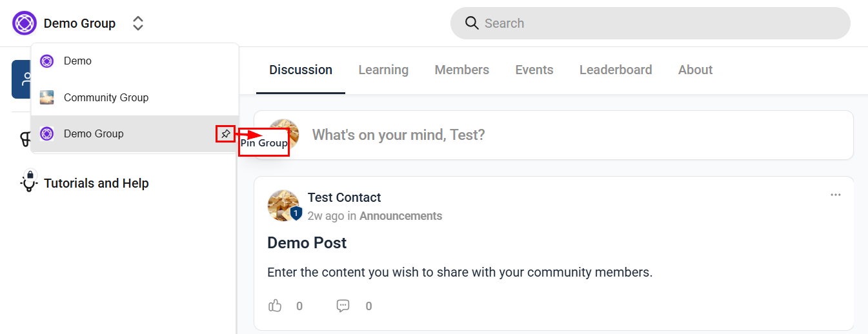Click the Announcements channel link
Viewport: 868px width, 334px height.
401,216
